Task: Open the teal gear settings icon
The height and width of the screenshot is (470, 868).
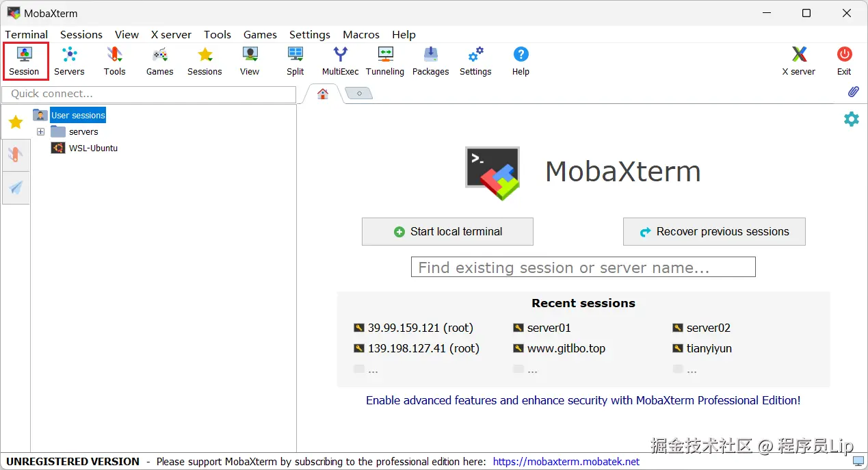Action: click(x=851, y=119)
